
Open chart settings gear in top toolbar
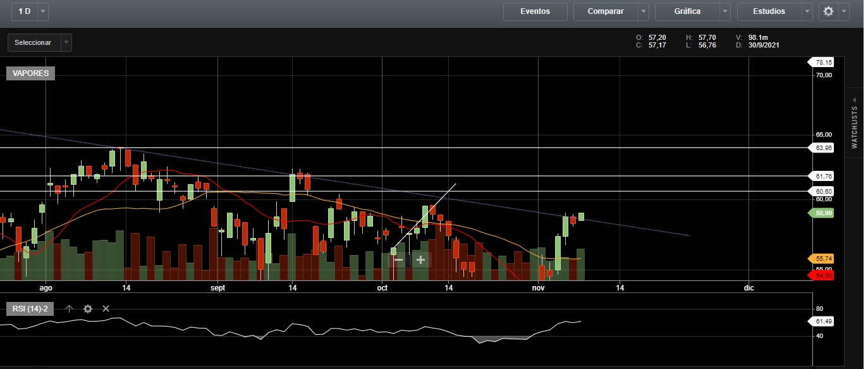(828, 11)
